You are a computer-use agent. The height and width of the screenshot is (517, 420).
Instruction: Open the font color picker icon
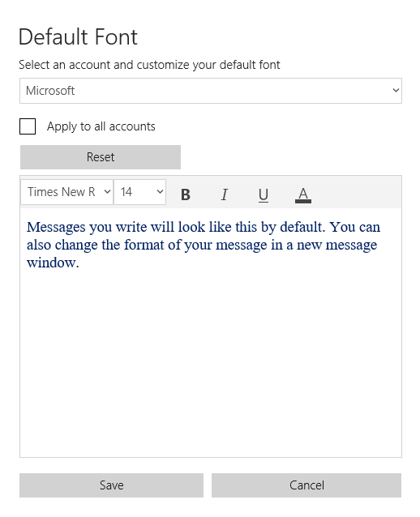pyautogui.click(x=303, y=194)
